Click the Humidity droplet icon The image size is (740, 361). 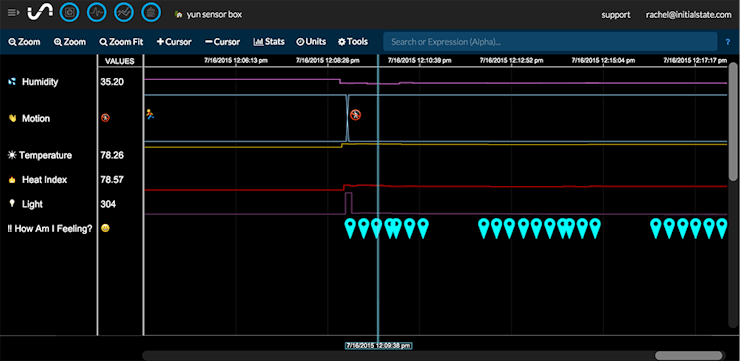point(12,82)
